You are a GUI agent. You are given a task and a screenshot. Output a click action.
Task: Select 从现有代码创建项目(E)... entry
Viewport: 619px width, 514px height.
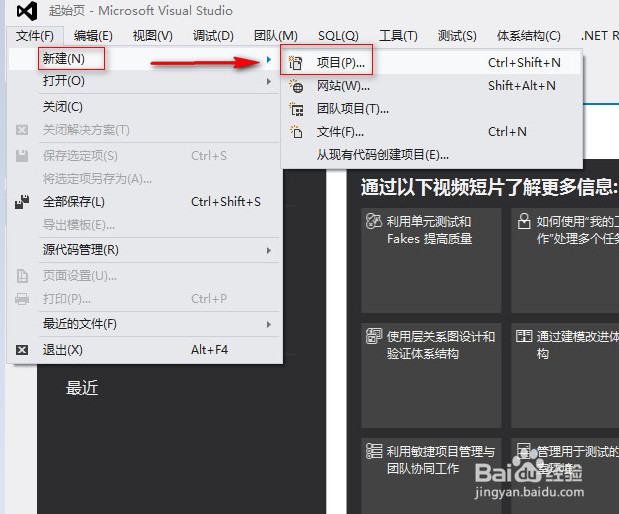coord(431,155)
